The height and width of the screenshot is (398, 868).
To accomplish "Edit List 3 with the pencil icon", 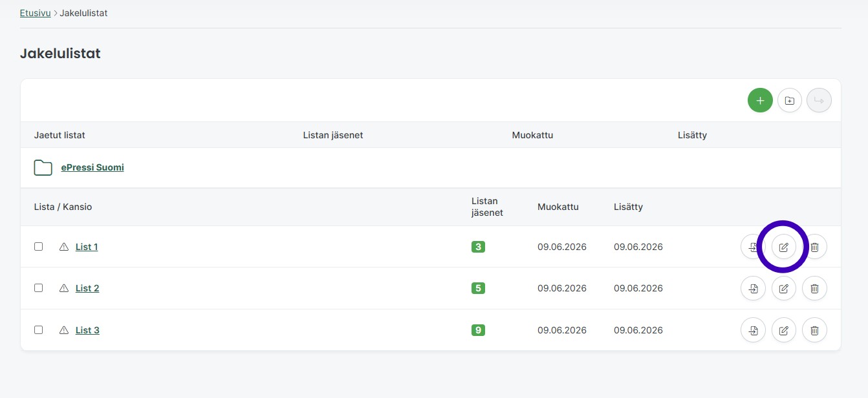I will point(784,330).
